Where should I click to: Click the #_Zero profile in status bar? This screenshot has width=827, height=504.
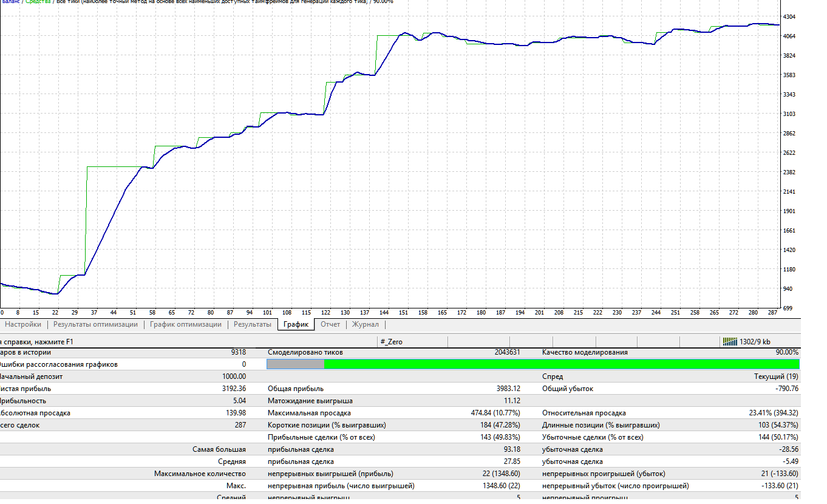(391, 342)
